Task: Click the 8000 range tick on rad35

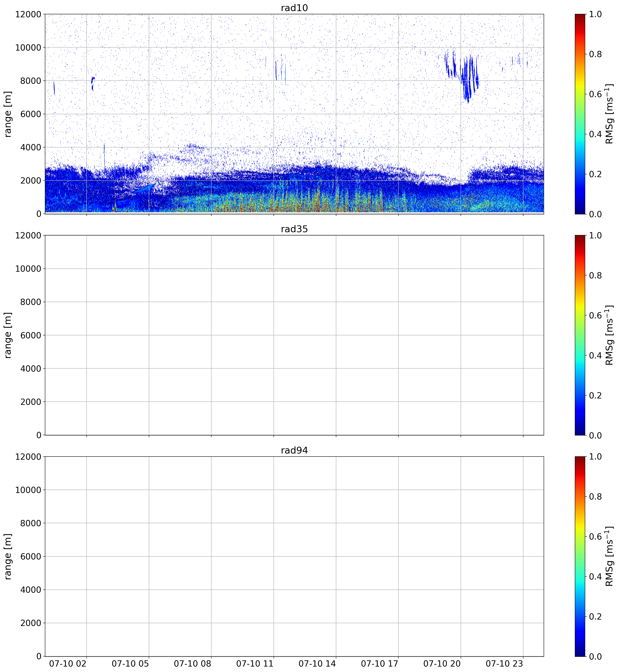Action: pyautogui.click(x=31, y=302)
